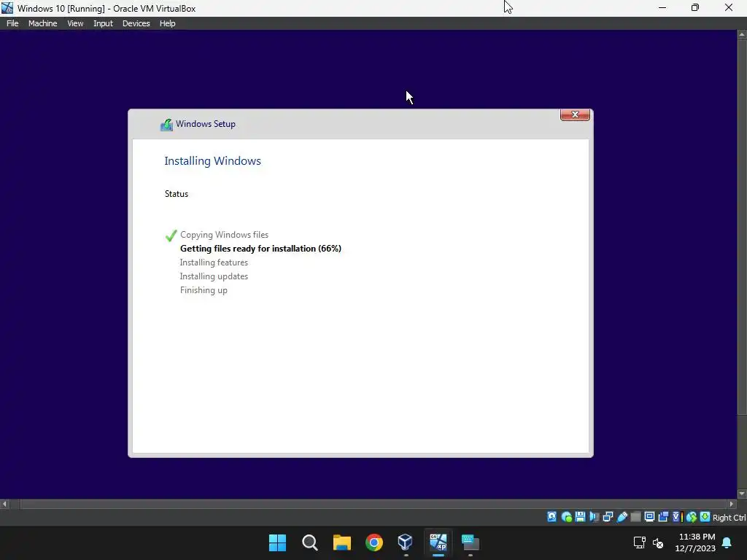Click the USB devices status icon

pos(622,517)
